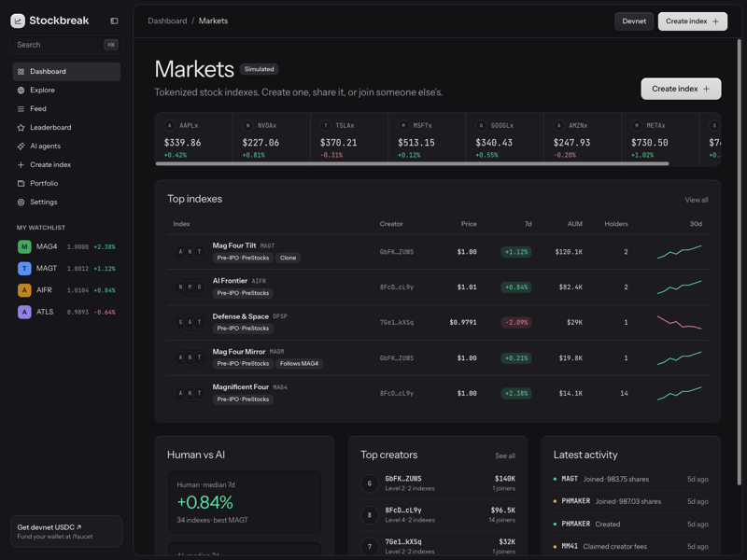Click the purple A badge for ATLS

coord(24,312)
